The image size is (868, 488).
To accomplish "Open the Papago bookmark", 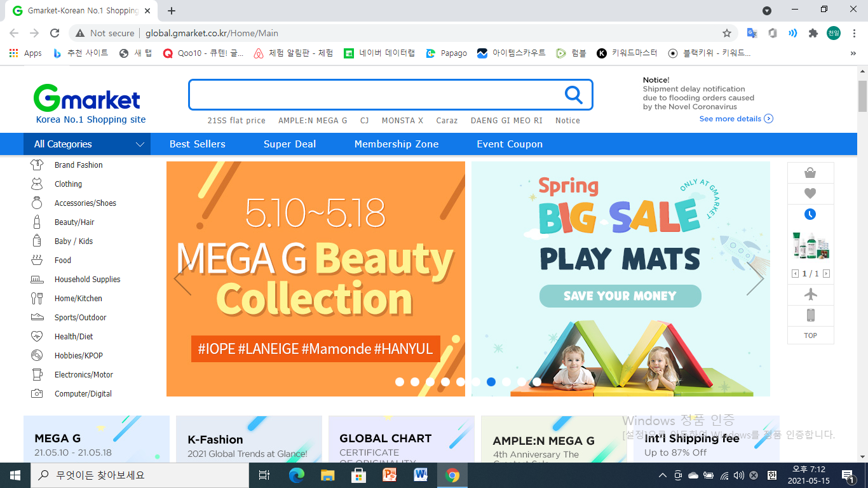I will (x=447, y=53).
